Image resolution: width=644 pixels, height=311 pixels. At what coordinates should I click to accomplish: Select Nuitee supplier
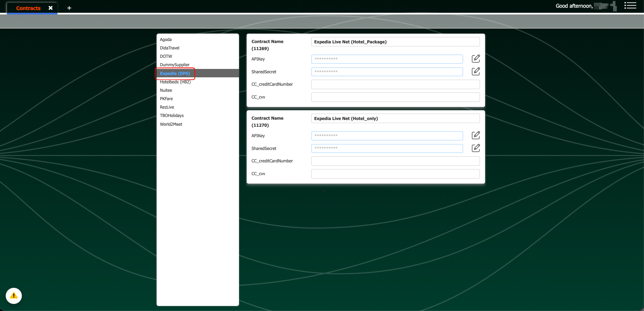(x=198, y=90)
